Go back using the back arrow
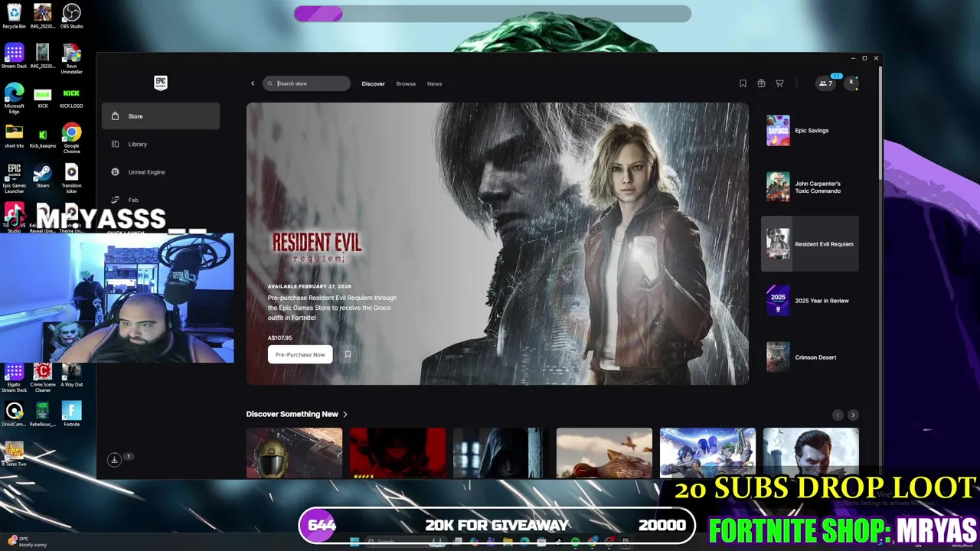Screen dimensions: 980x551 (253, 83)
